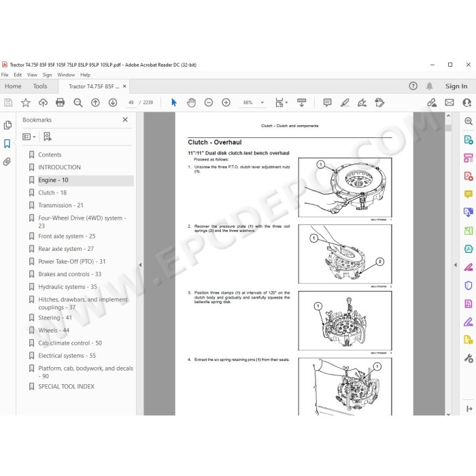Open the Sign document pen tool
The image size is (476, 476).
tap(362, 103)
